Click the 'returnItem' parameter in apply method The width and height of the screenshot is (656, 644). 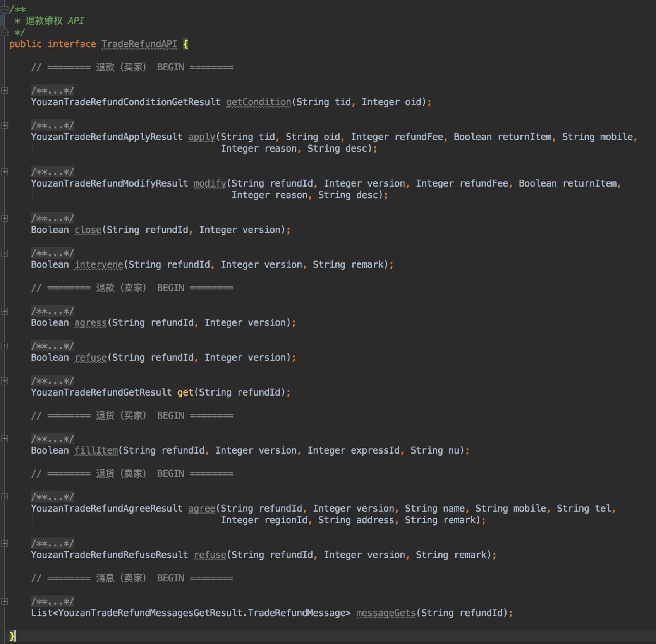tap(524, 137)
